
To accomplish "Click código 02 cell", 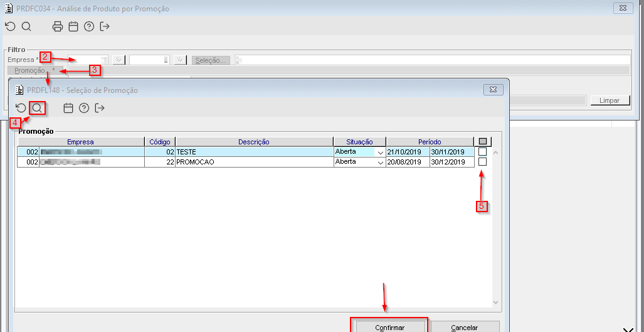I will (160, 152).
